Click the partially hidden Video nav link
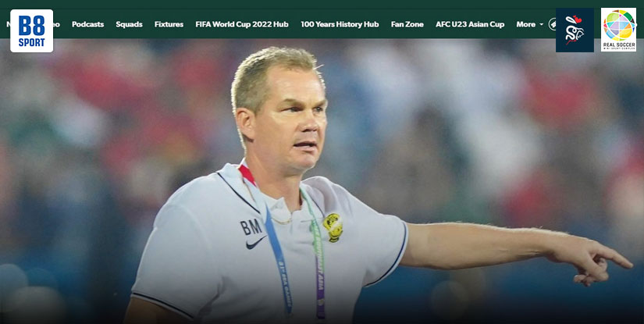The image size is (644, 324). 56,24
